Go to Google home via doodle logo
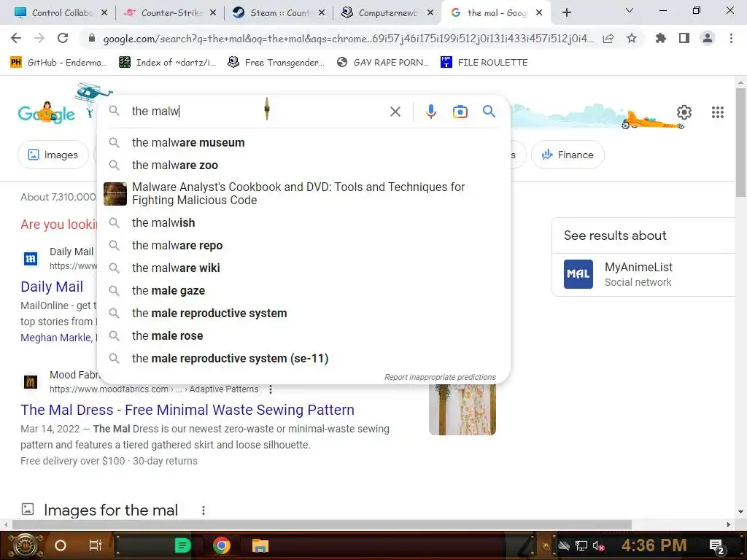 point(47,113)
